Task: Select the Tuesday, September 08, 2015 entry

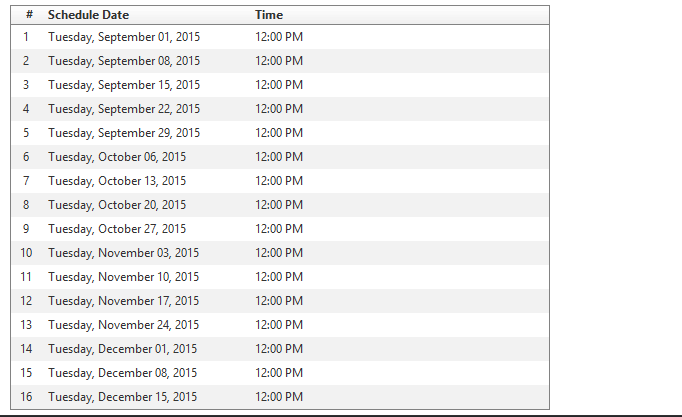Action: point(124,61)
